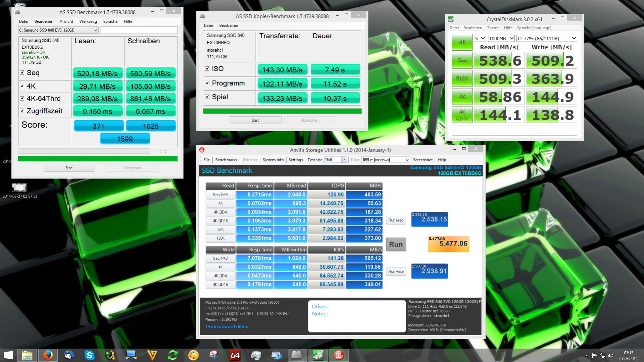Click Run write in Anvil's benchmark

pos(396,271)
